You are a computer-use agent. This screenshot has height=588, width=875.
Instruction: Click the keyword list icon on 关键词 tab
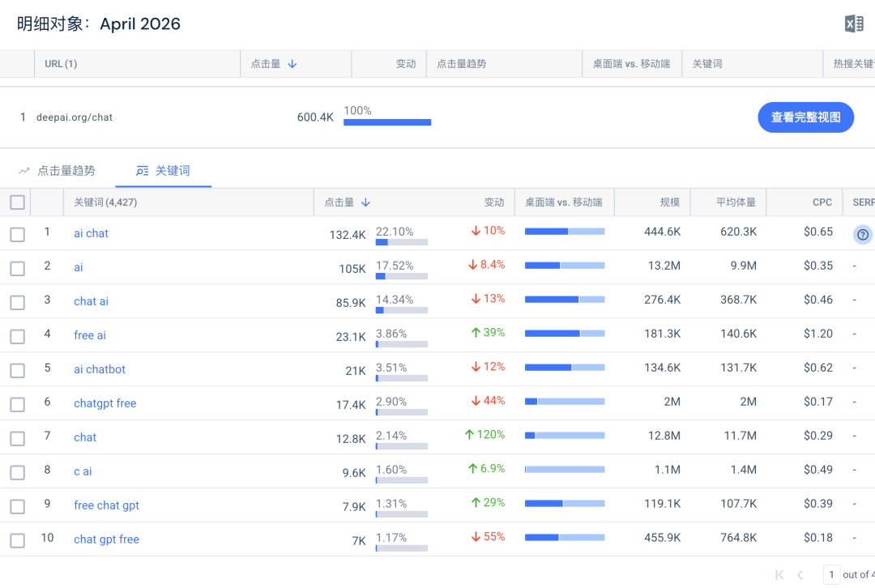tap(143, 171)
